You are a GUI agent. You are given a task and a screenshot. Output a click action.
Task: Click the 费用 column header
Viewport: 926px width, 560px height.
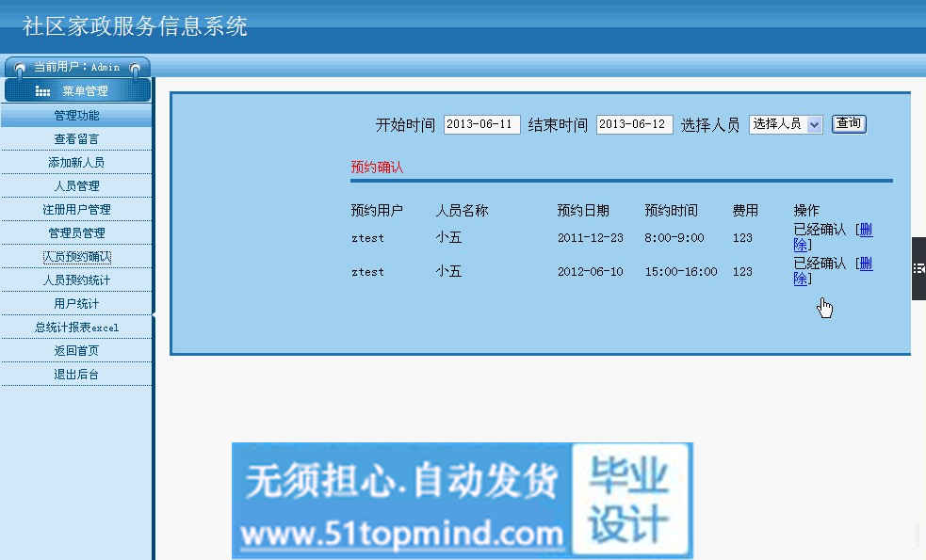click(x=745, y=211)
